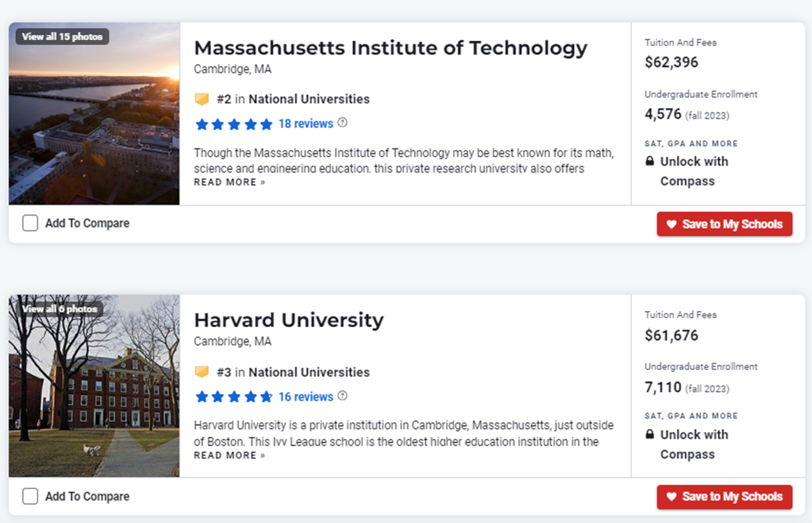The width and height of the screenshot is (812, 523).
Task: View all 15 photos of MIT
Action: point(62,37)
